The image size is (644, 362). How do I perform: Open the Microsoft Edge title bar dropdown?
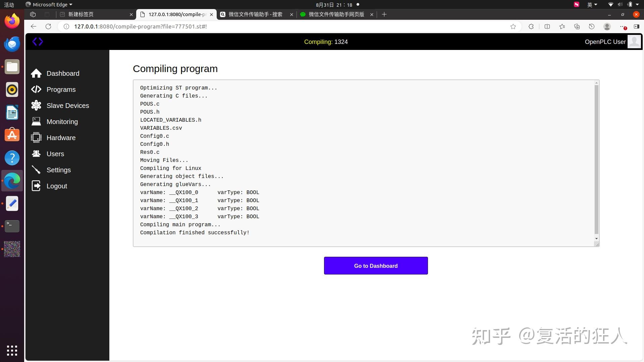tap(49, 4)
